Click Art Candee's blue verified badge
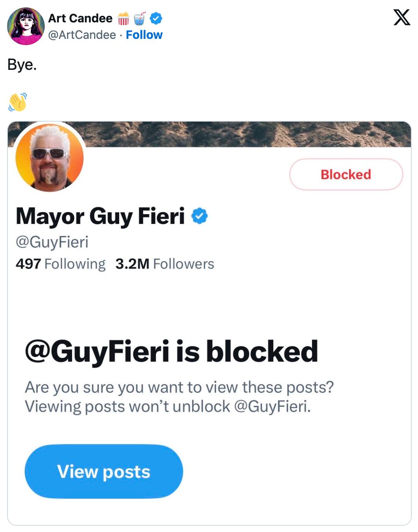 (156, 18)
